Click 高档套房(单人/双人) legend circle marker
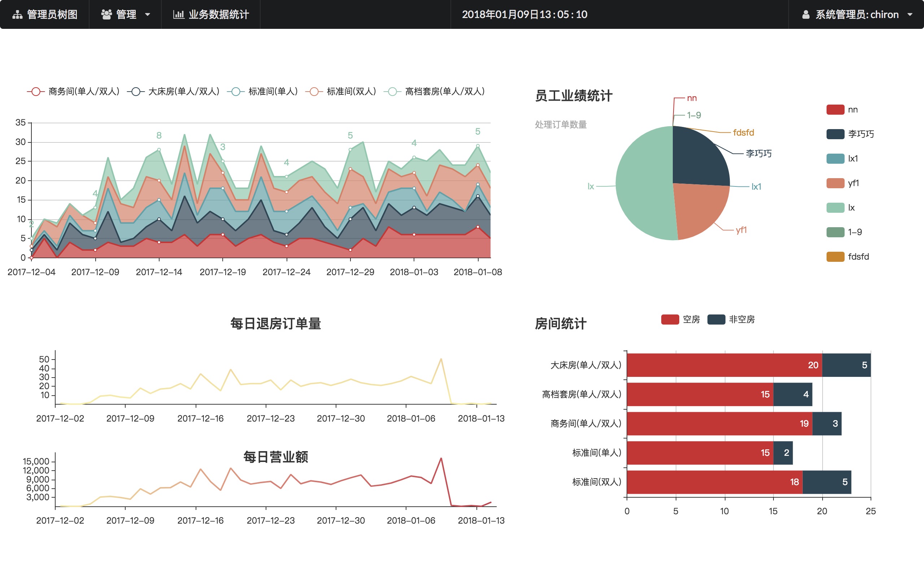 coord(392,92)
